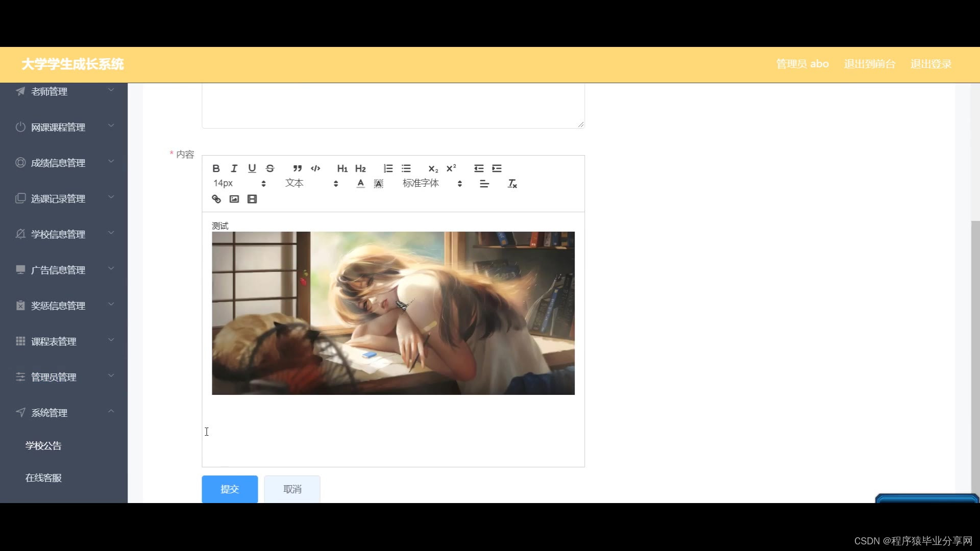This screenshot has width=980, height=551.
Task: Insert a video into the editor
Action: [x=252, y=199]
